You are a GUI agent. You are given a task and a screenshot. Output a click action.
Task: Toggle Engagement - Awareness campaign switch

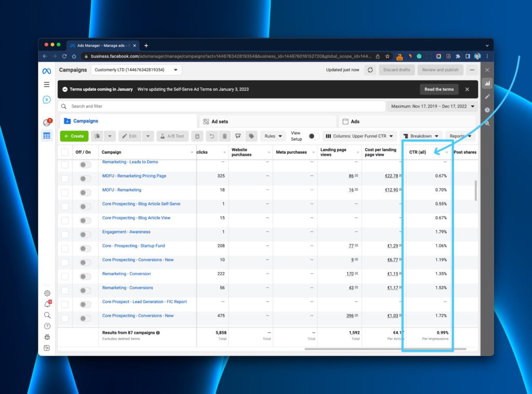85,234
